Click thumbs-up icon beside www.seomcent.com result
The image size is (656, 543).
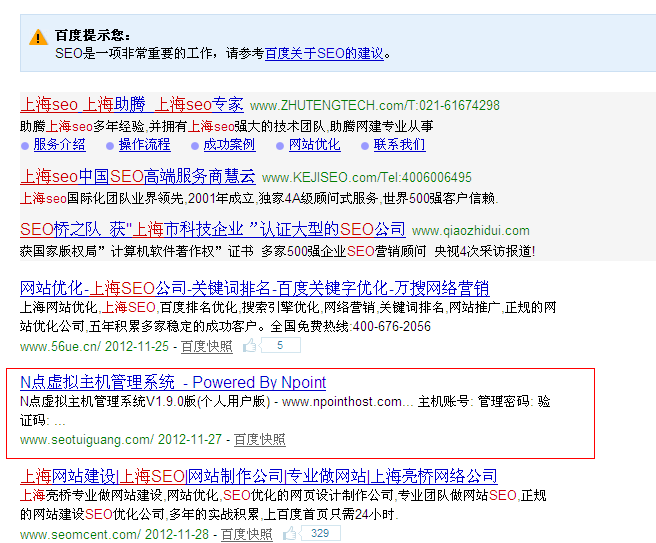tap(290, 534)
